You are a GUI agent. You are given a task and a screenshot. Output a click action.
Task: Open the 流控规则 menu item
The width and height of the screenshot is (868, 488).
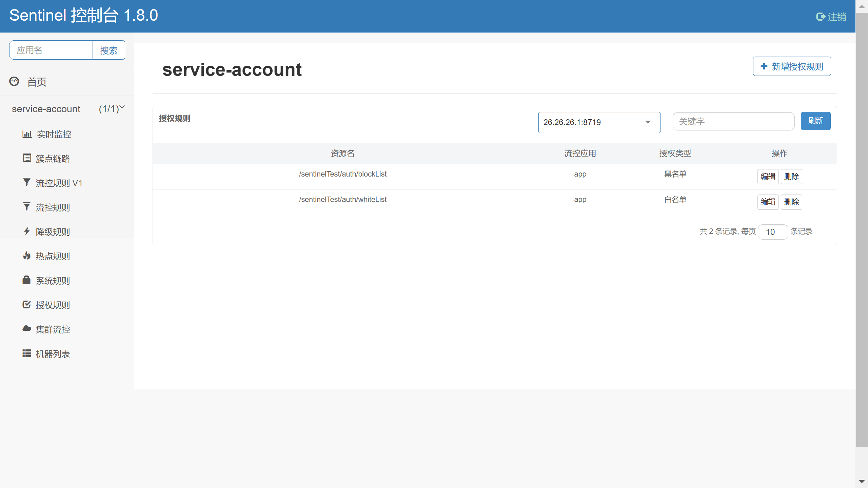point(53,207)
